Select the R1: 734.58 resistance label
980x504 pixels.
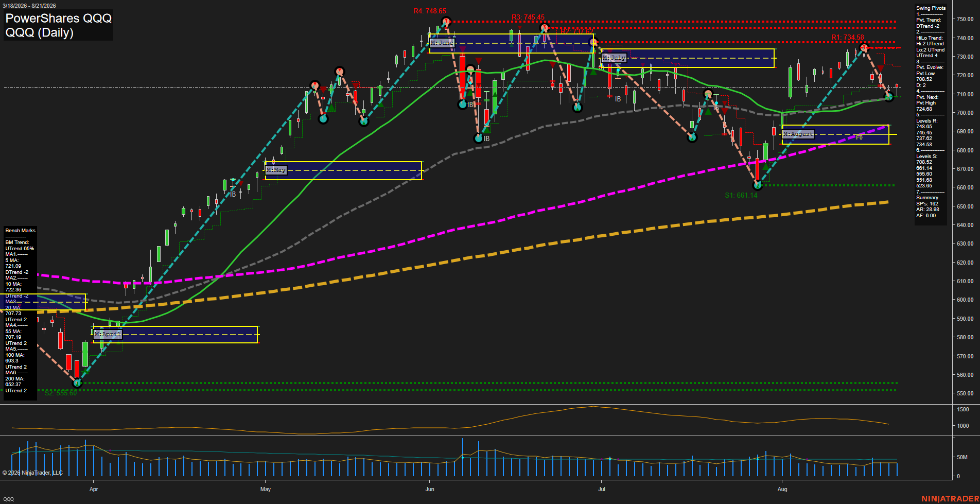(848, 38)
